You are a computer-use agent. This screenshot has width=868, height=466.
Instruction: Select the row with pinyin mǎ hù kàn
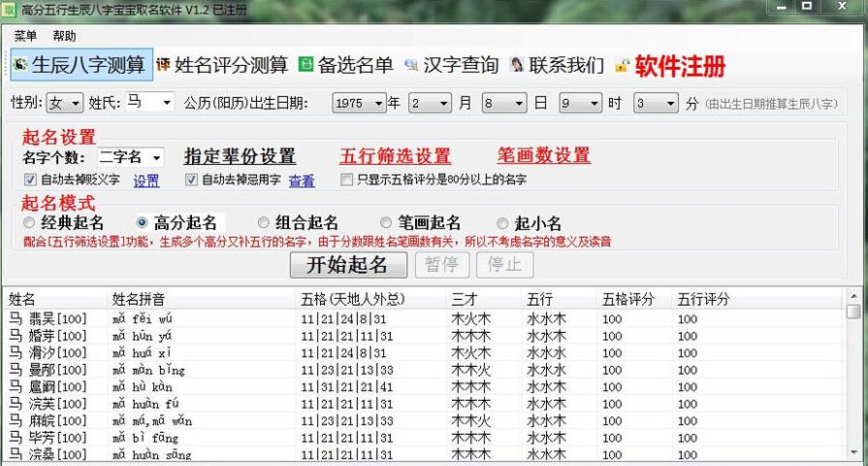[424, 386]
